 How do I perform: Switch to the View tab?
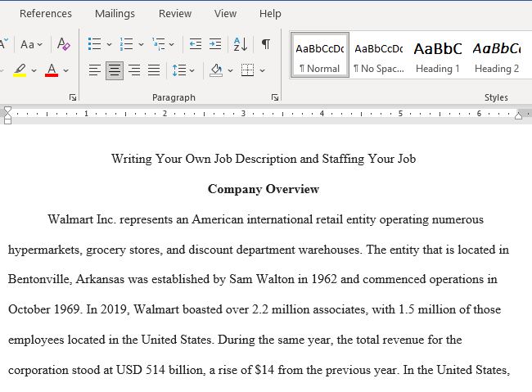coord(225,14)
